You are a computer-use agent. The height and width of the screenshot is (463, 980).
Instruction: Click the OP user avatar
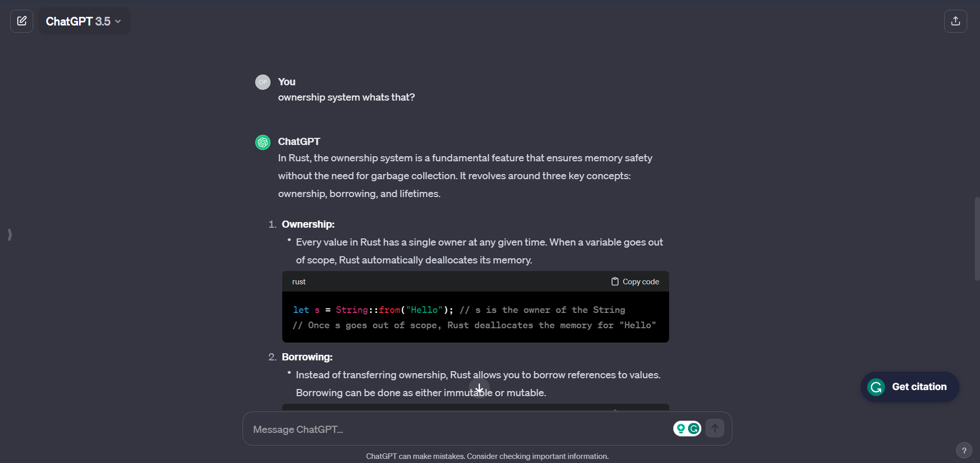point(263,82)
